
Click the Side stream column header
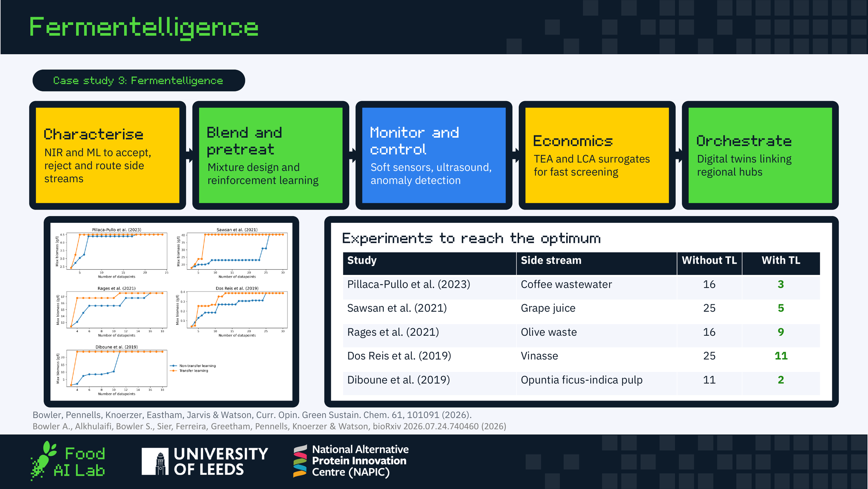[x=596, y=263]
